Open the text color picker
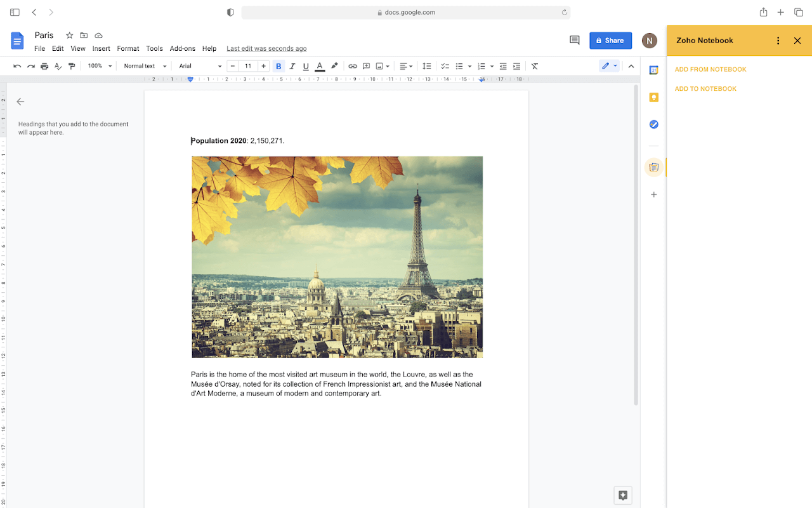 tap(319, 65)
